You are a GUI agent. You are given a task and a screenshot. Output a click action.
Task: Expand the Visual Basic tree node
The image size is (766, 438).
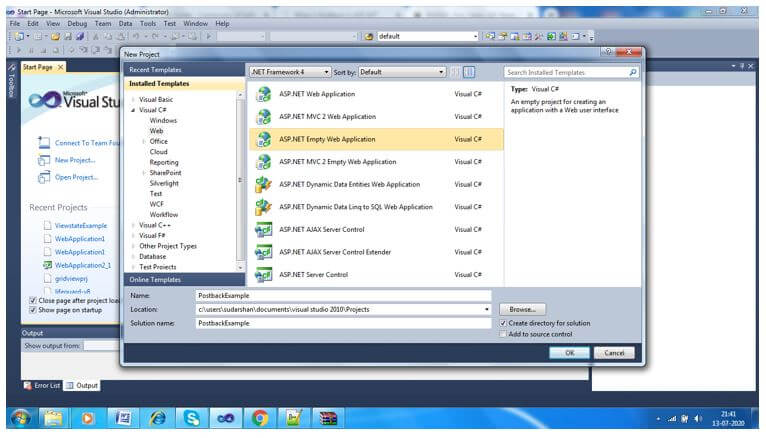pyautogui.click(x=133, y=100)
